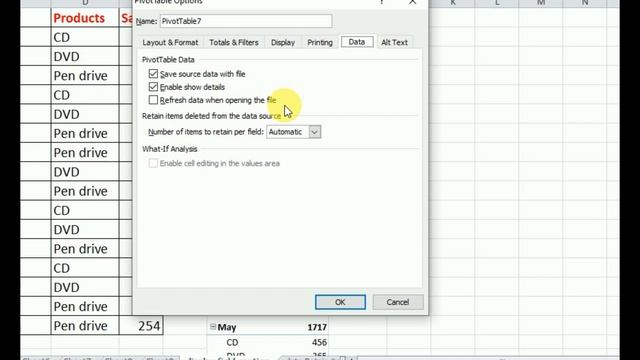The image size is (640, 360).
Task: Select the Products header cell
Action: coord(85,18)
